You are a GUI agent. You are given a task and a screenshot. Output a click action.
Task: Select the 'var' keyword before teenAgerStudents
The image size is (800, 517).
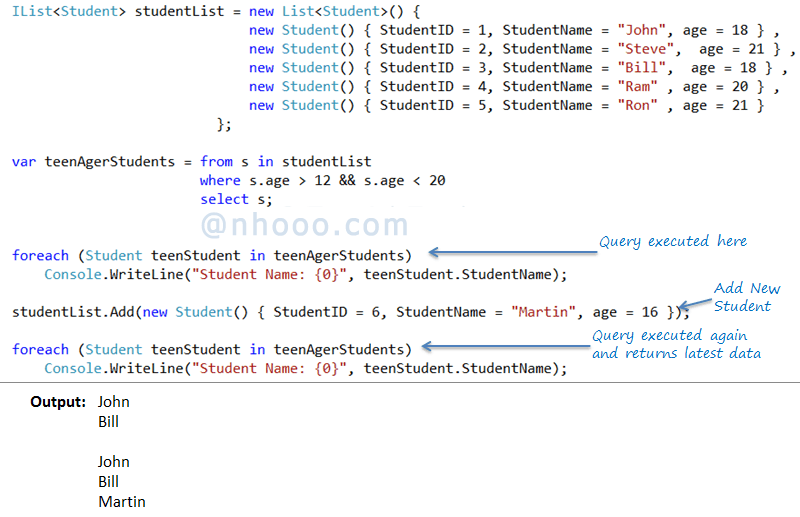[x=24, y=162]
